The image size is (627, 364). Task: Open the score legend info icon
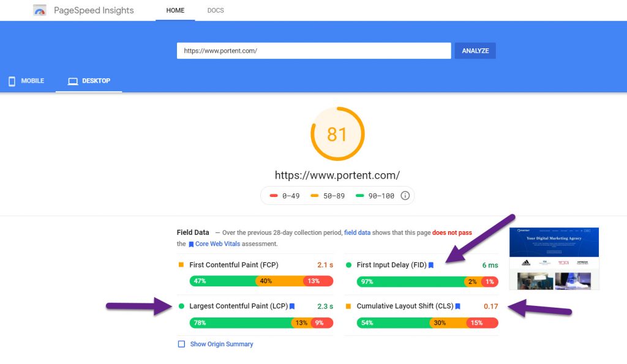click(x=405, y=196)
